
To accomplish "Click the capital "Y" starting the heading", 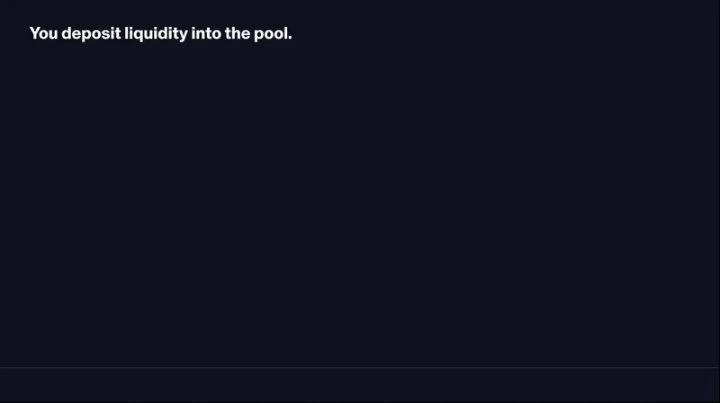I will [35, 33].
